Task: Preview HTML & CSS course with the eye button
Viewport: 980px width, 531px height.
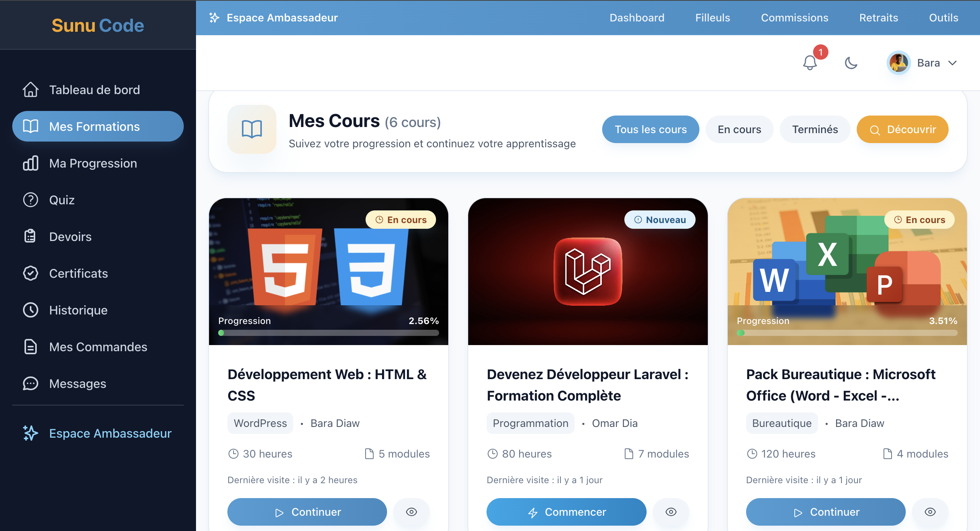Action: click(412, 512)
